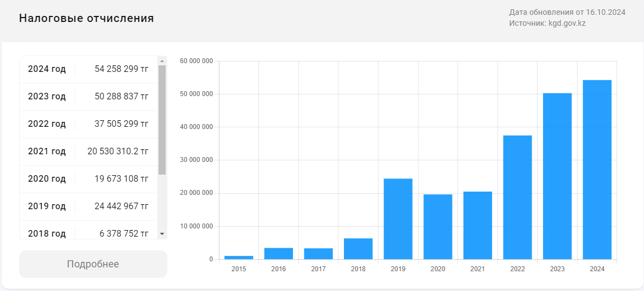This screenshot has width=644, height=291.
Task: Click the 2015 x-axis label
Action: (239, 269)
